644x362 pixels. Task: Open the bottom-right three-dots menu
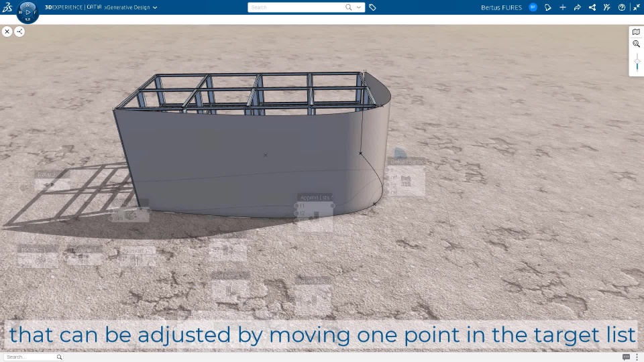(637, 357)
